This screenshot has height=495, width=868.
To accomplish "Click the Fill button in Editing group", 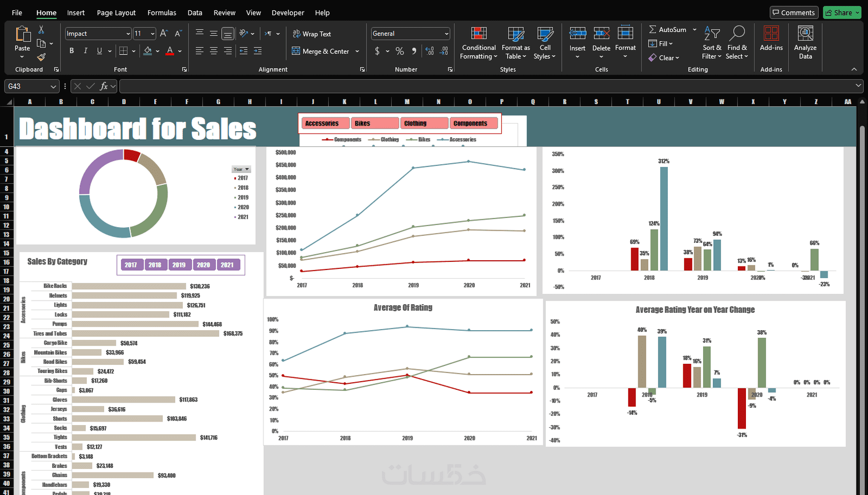I will (661, 44).
